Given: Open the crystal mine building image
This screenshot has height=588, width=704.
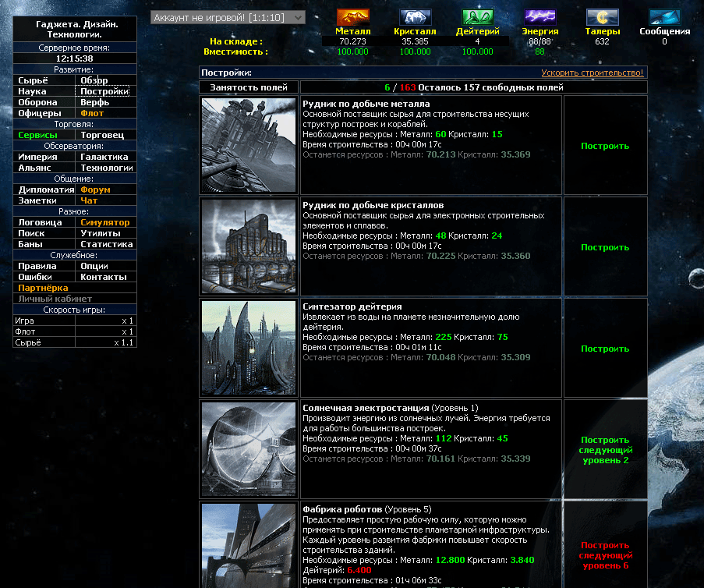Looking at the screenshot, I should [249, 246].
